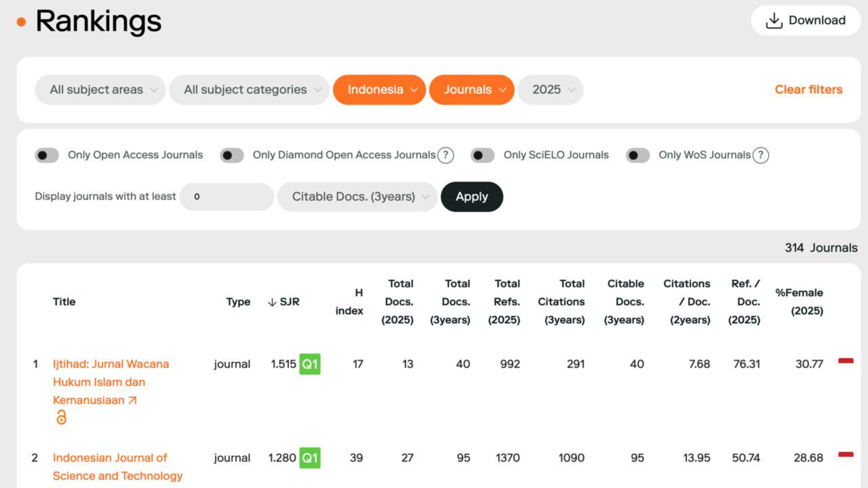Enable Only Open Access Journals toggle
868x488 pixels.
coord(47,155)
